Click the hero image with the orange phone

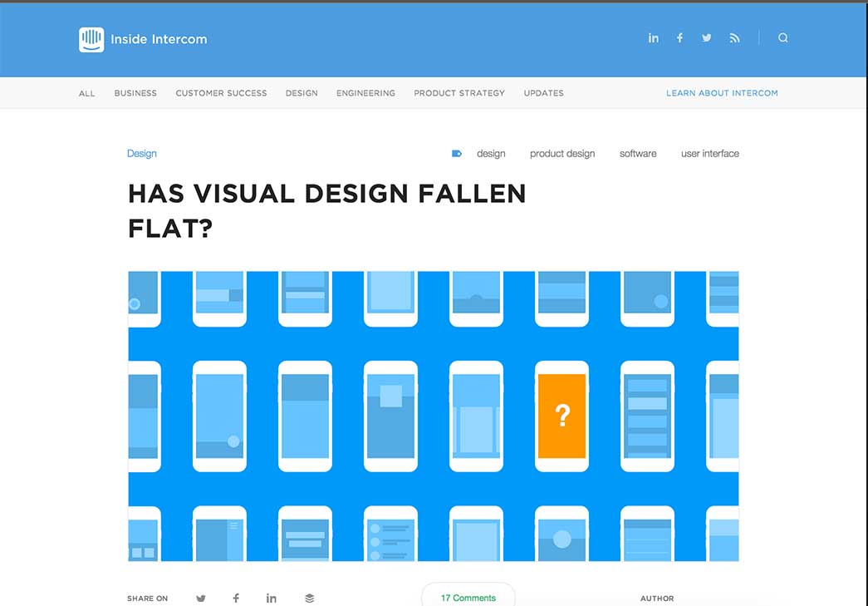[432, 414]
